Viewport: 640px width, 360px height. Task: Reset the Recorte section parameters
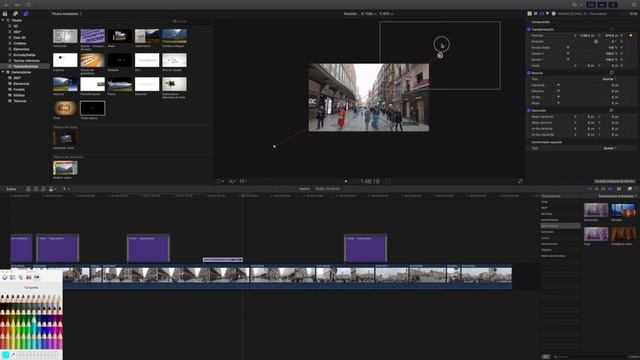click(x=611, y=73)
